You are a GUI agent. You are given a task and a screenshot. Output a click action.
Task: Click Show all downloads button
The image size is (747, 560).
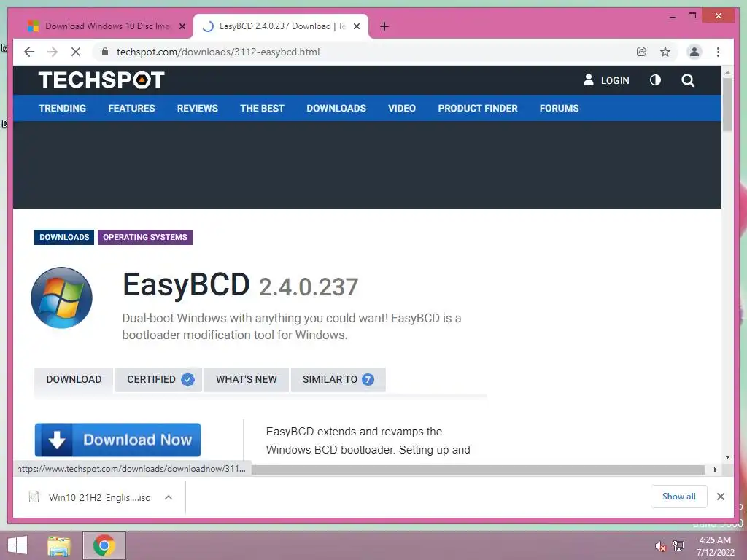tap(679, 497)
